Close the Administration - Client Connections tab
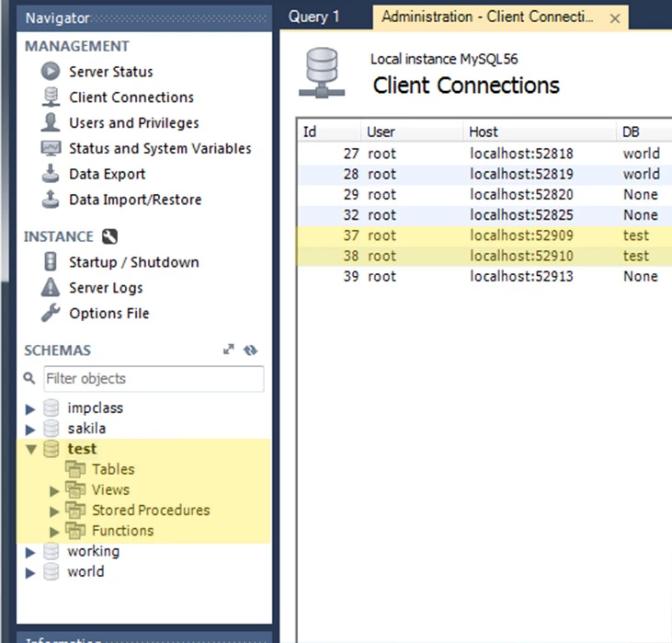672x643 pixels. tap(615, 18)
